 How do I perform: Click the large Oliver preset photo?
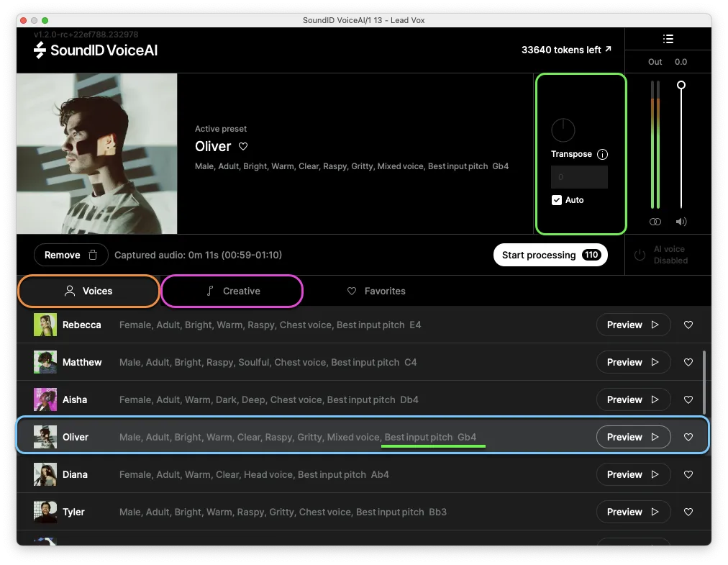click(96, 153)
